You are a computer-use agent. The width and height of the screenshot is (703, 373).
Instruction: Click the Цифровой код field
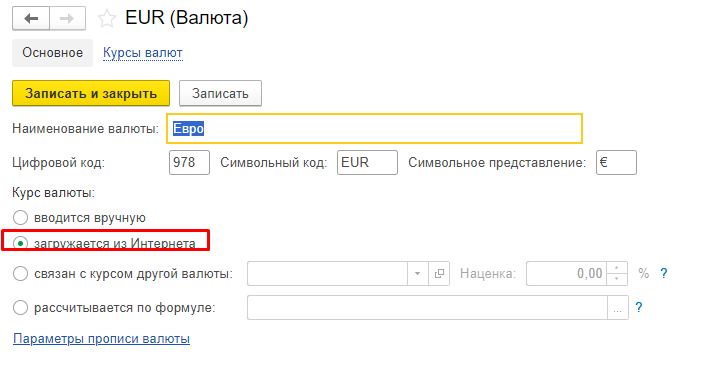point(189,162)
